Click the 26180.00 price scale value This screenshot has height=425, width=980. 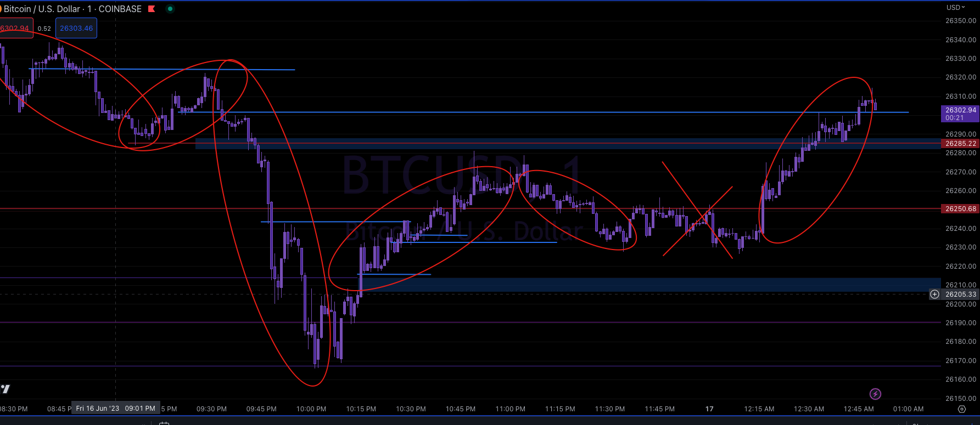961,342
